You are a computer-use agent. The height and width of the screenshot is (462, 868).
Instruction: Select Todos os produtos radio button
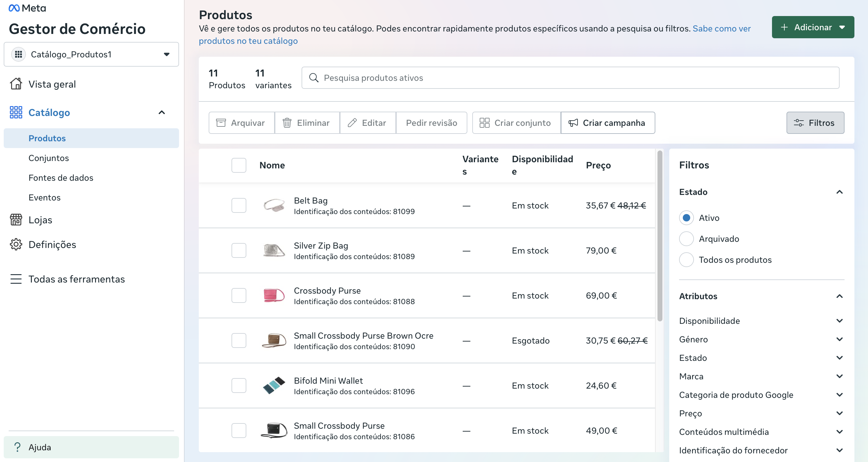click(686, 260)
